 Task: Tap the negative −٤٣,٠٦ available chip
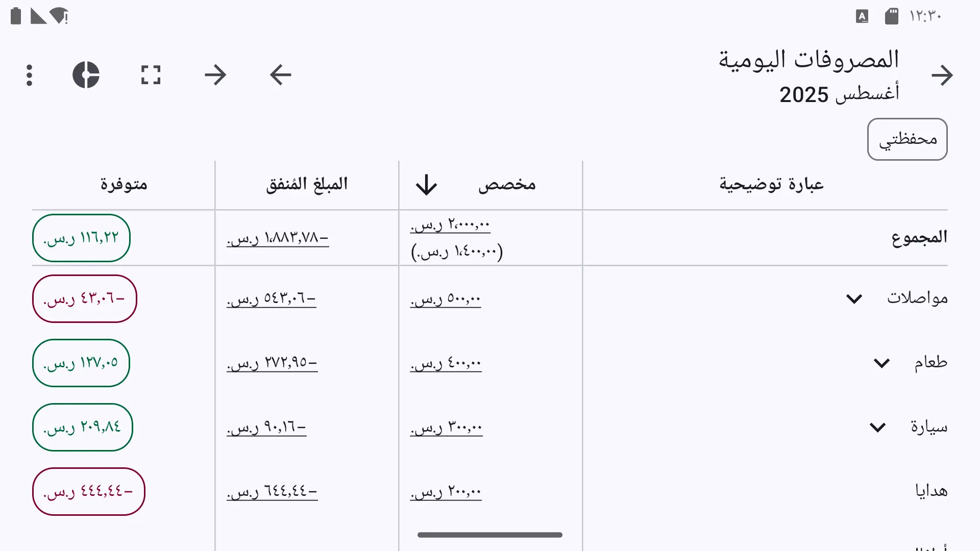coord(85,298)
